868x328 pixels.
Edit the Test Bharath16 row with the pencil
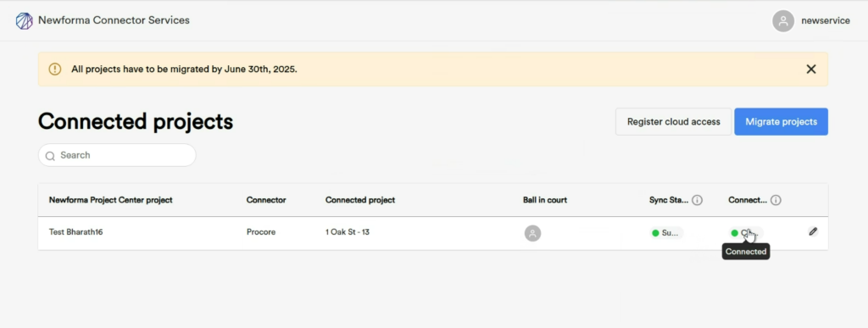pos(813,231)
